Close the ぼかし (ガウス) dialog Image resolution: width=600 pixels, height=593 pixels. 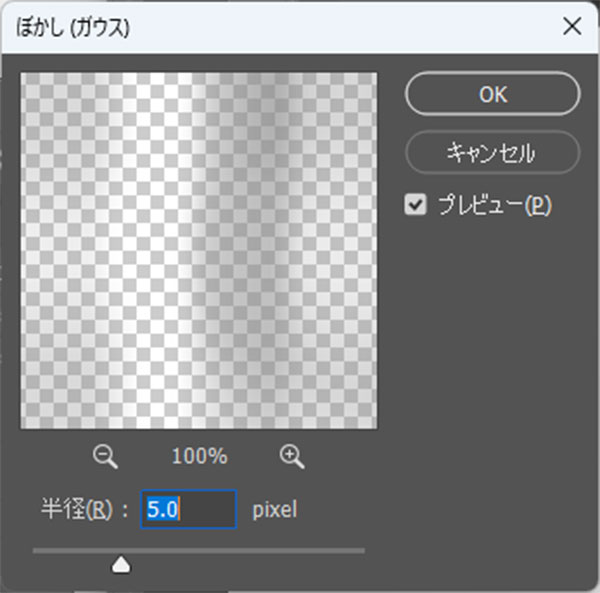click(x=572, y=26)
